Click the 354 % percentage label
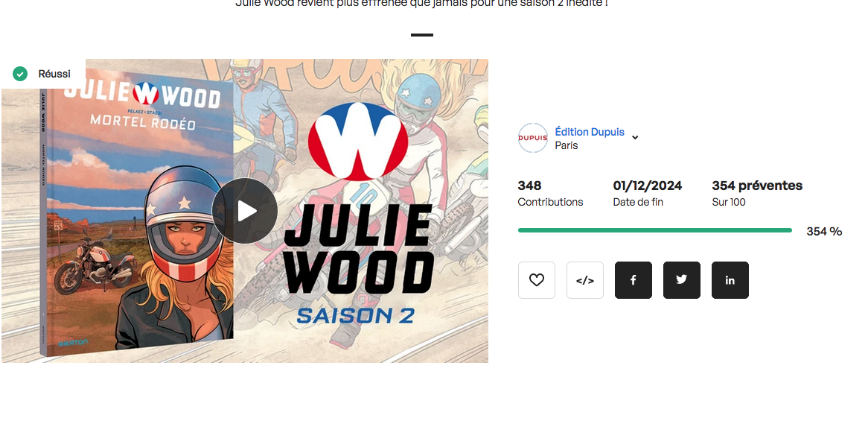Screen dimensions: 868x421 pos(824,232)
